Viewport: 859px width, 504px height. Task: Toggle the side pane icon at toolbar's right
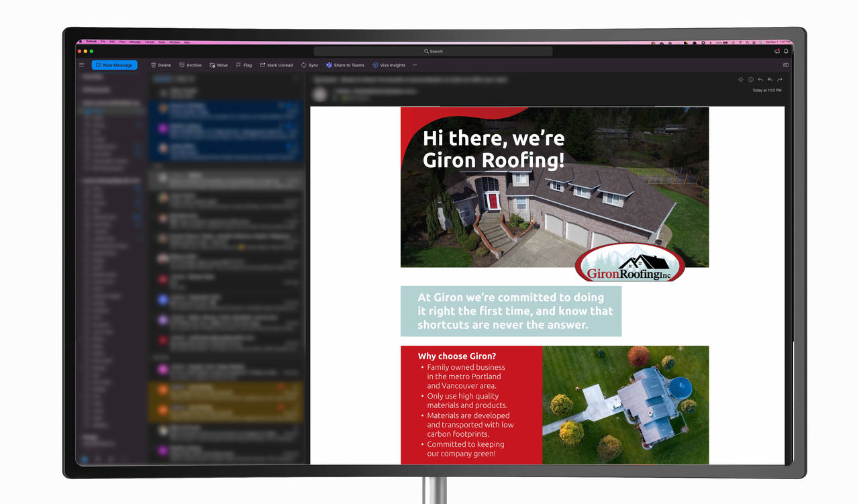click(786, 65)
